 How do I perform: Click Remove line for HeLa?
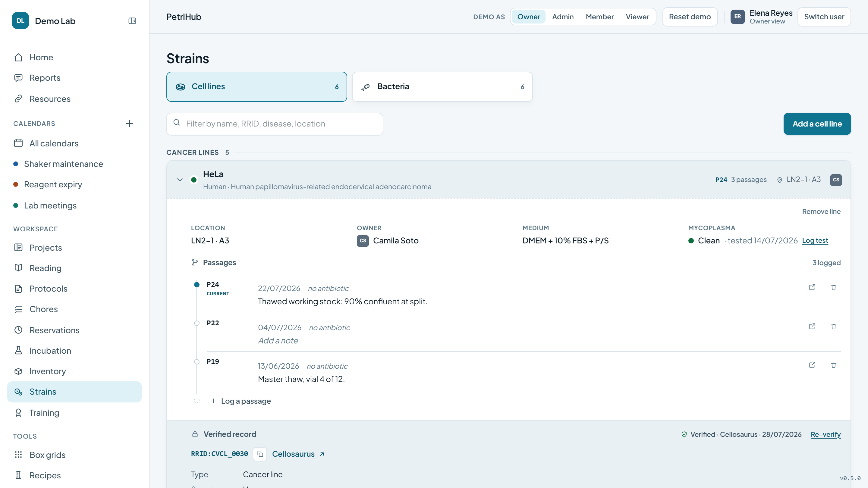821,211
